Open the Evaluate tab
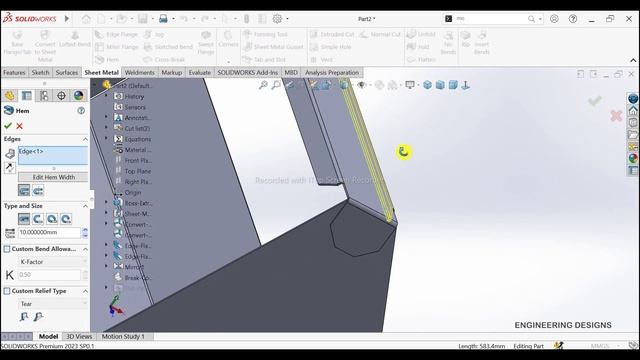This screenshot has width=640, height=360. (200, 72)
